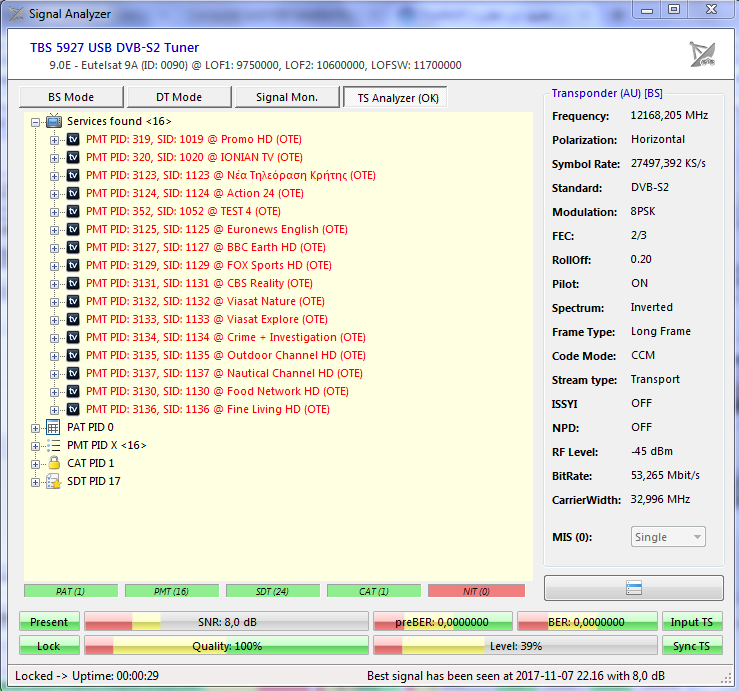Toggle the Present status indicator

[49, 622]
